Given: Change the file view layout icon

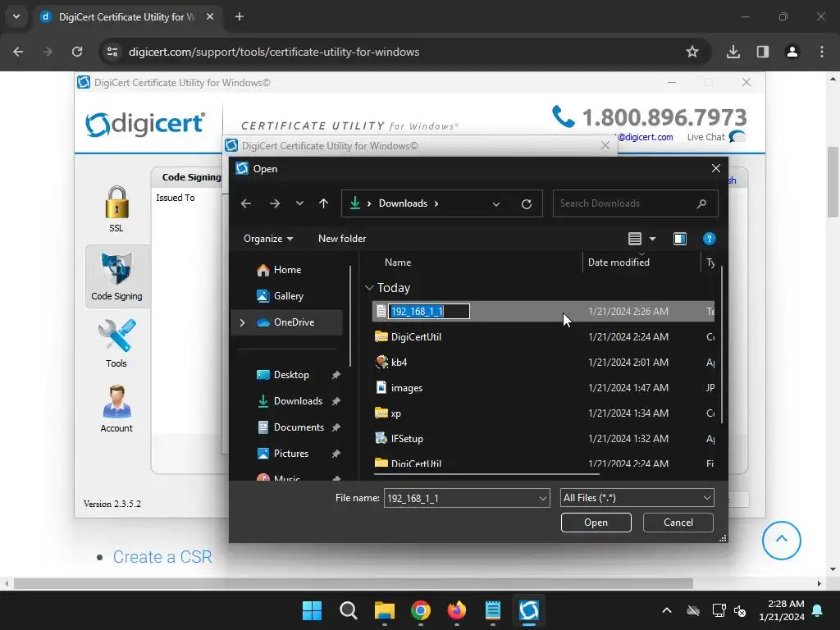Looking at the screenshot, I should tap(635, 239).
